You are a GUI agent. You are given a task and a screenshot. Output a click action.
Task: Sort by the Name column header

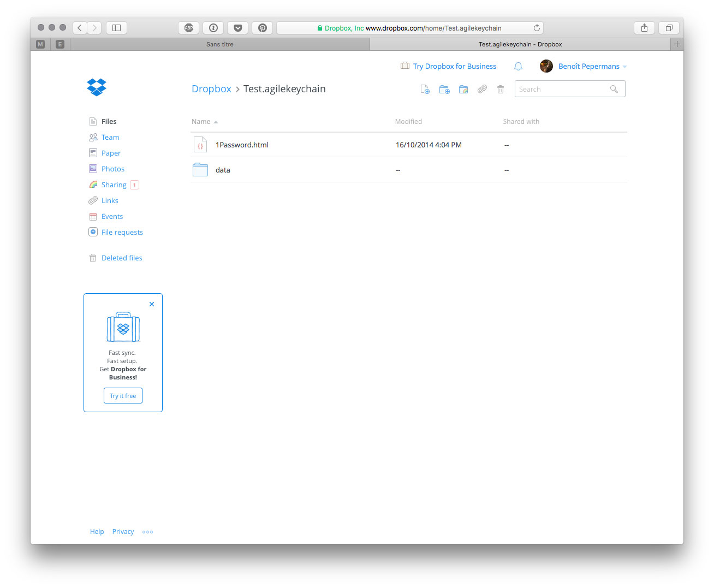click(x=205, y=122)
